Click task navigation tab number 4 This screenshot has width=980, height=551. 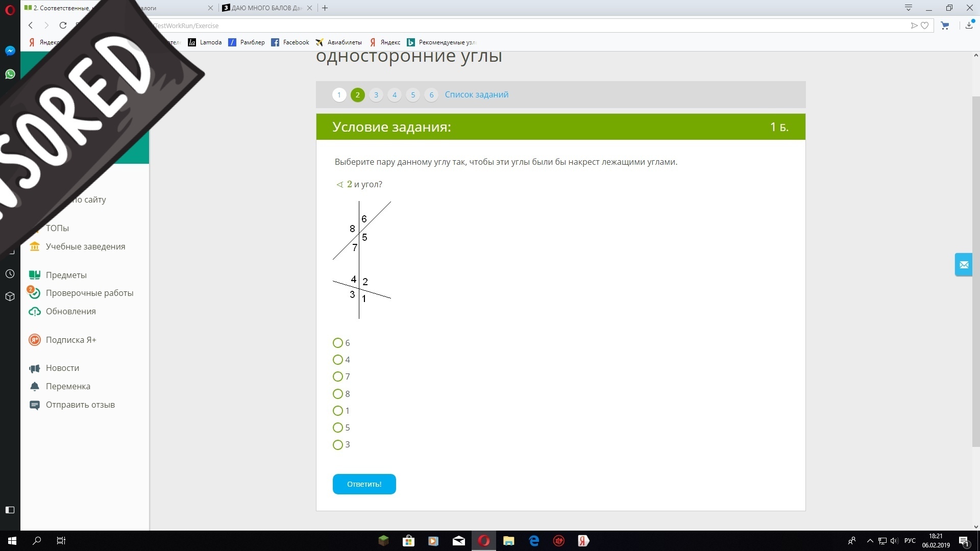pos(395,94)
